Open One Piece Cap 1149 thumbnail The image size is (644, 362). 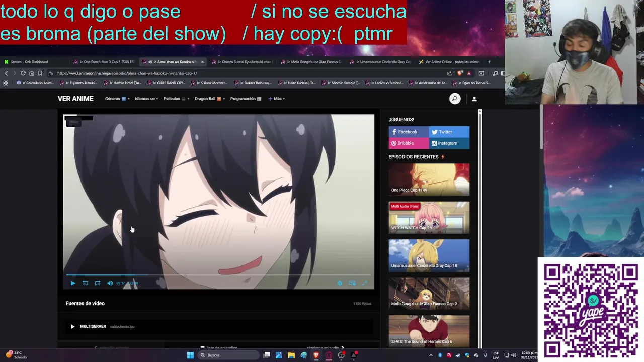tap(429, 179)
